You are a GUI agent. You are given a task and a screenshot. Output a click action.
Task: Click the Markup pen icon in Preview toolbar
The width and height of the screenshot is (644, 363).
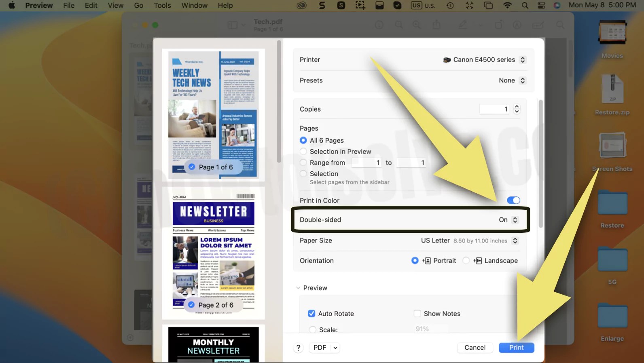point(462,25)
